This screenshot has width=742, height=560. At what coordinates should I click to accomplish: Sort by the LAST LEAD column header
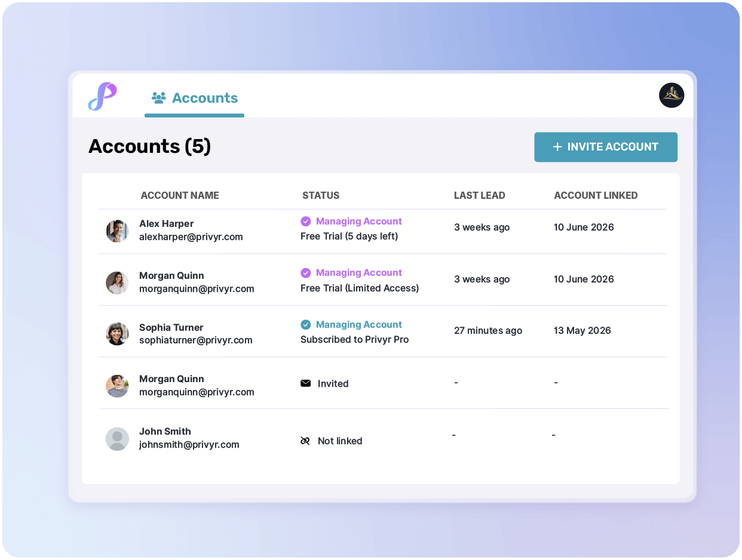(x=479, y=195)
